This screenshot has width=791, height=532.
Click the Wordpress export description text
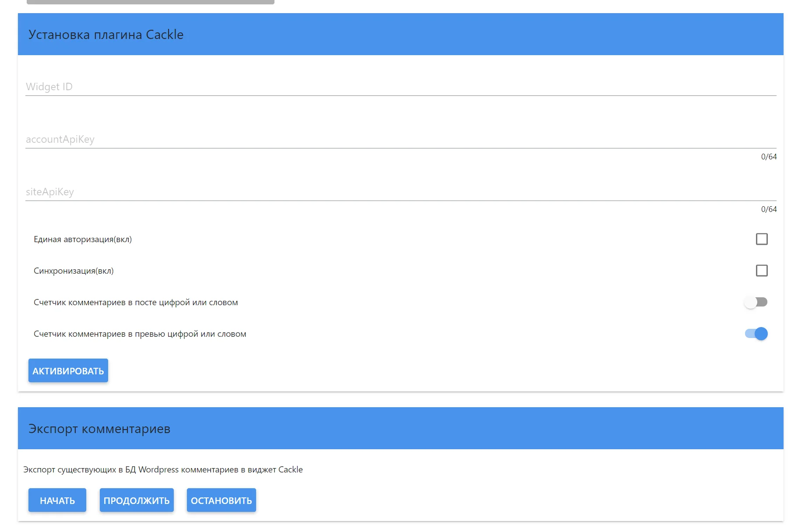click(x=163, y=469)
